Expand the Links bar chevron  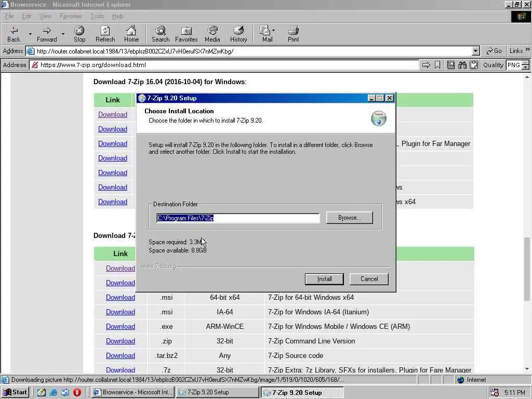tap(528, 49)
